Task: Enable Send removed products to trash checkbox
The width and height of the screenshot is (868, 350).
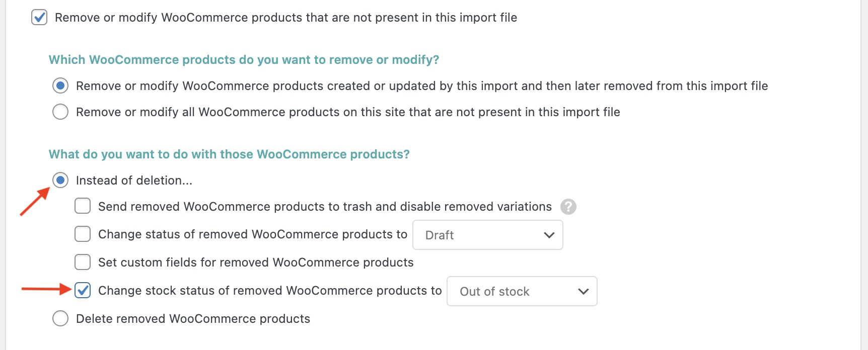Action: [83, 206]
